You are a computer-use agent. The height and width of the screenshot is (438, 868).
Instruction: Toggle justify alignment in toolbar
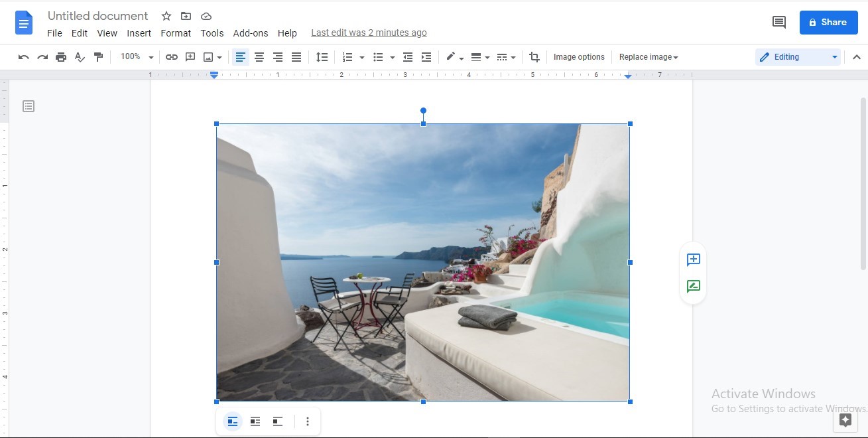(x=296, y=57)
